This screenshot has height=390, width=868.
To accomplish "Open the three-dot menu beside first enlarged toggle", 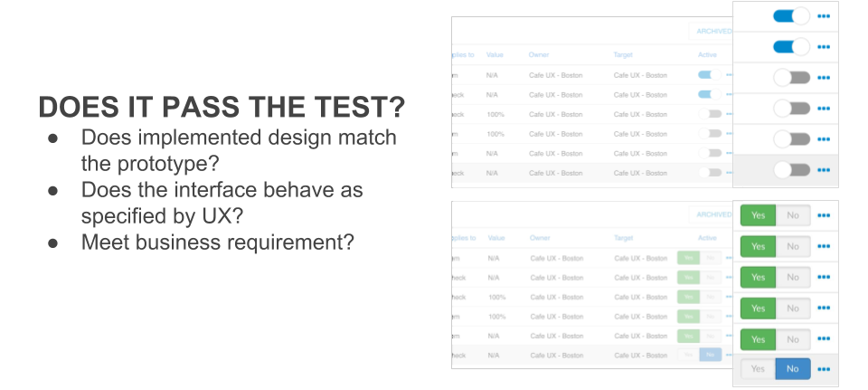I will [824, 16].
